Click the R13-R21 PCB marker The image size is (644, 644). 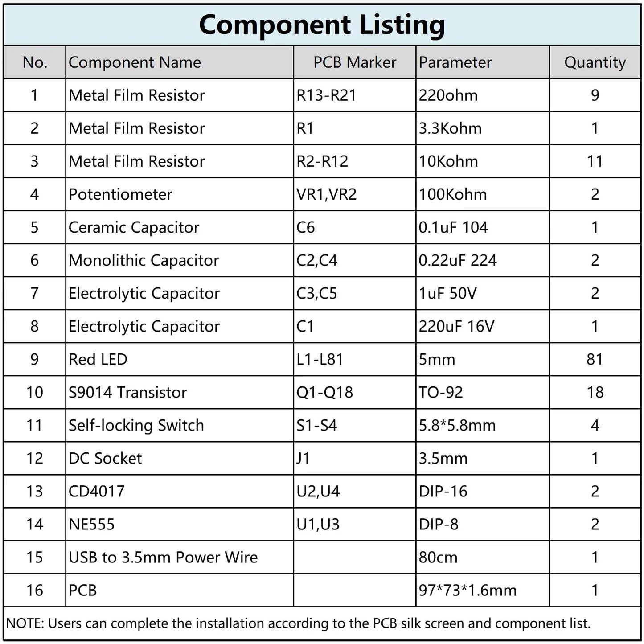[x=326, y=95]
